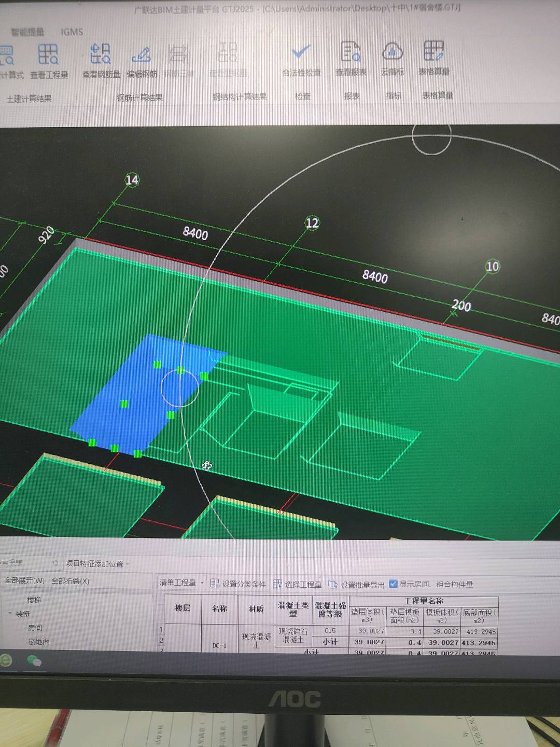Click the 钢筋计算结果 group label
560x747 pixels.
point(139,98)
